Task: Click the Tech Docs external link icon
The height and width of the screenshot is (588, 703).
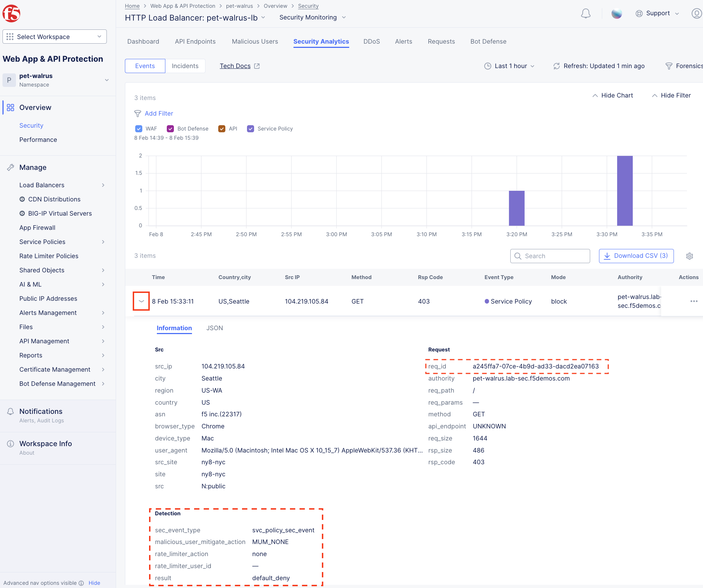Action: [x=257, y=66]
